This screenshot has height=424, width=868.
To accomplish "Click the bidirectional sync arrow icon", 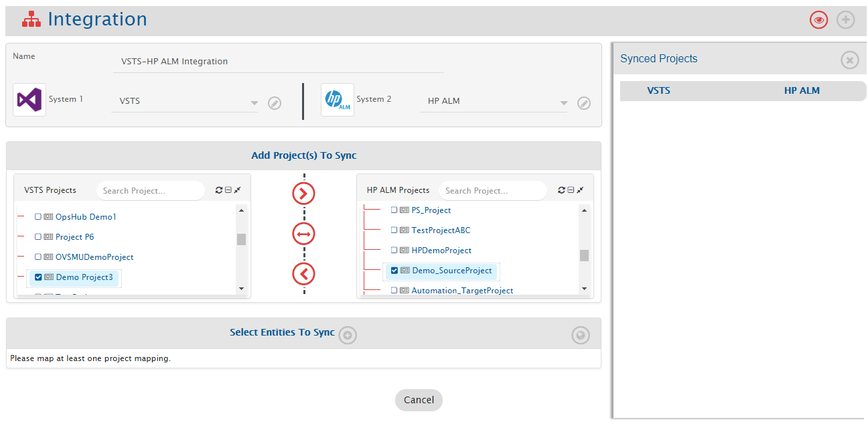I will (303, 234).
